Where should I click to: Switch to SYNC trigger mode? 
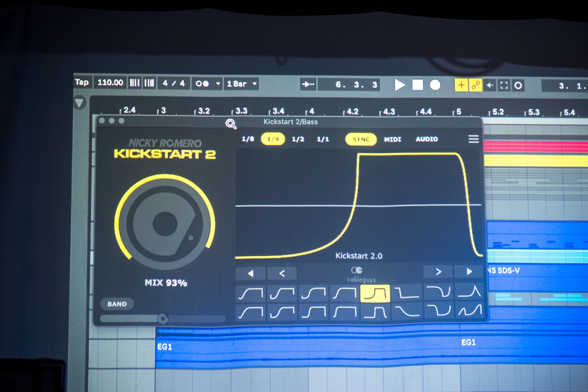(x=361, y=139)
